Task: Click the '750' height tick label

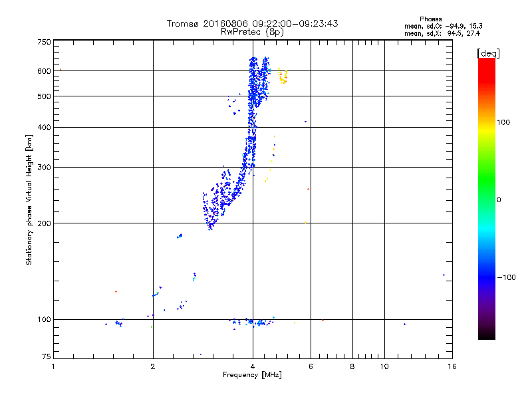Action: (x=44, y=42)
